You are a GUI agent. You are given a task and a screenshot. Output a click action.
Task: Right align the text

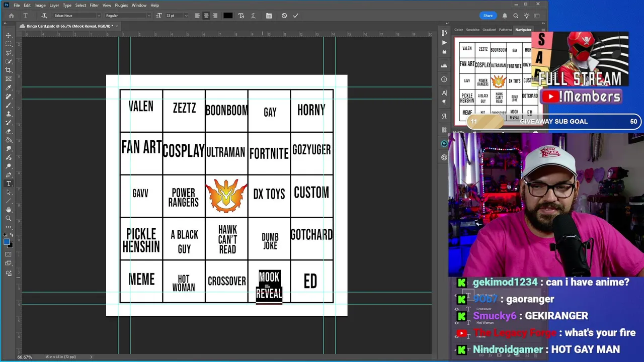coord(215,16)
